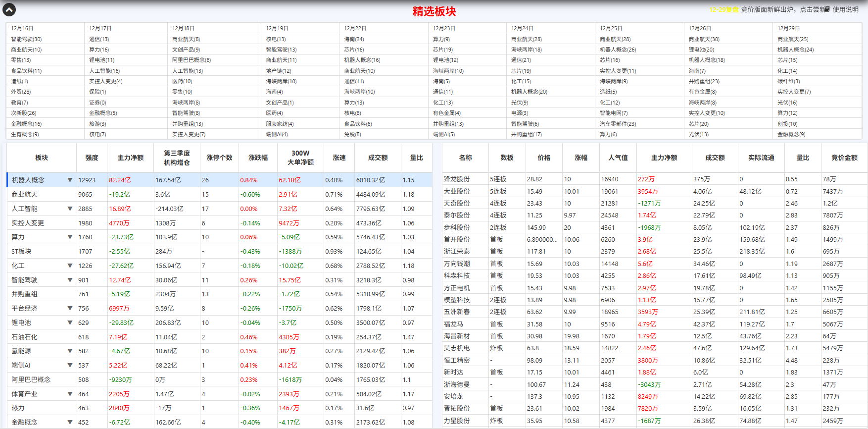This screenshot has width=868, height=429.
Task: Expand the 锂电池 row dropdown arrow
Action: click(70, 323)
